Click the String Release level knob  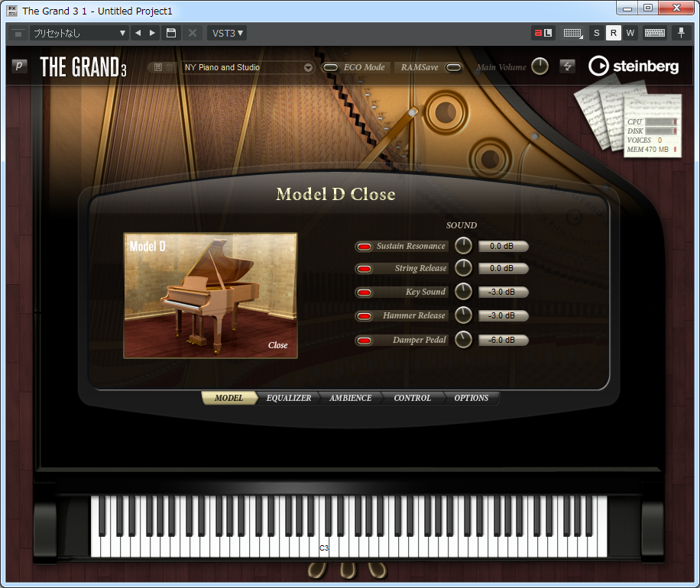[463, 268]
